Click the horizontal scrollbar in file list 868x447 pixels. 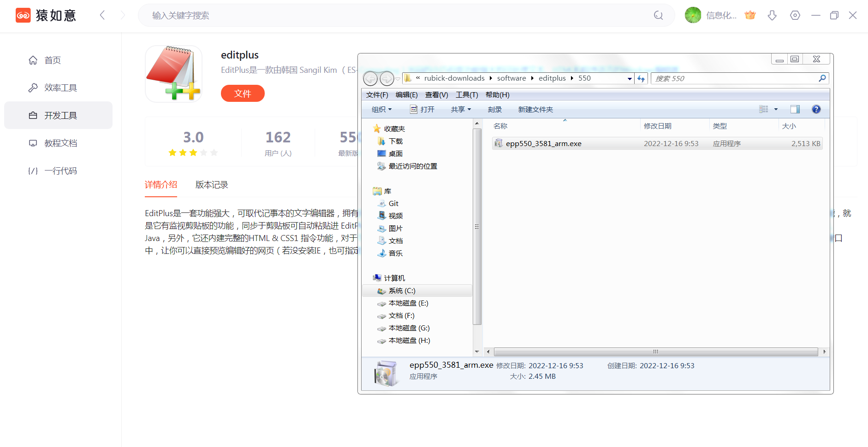pos(656,352)
